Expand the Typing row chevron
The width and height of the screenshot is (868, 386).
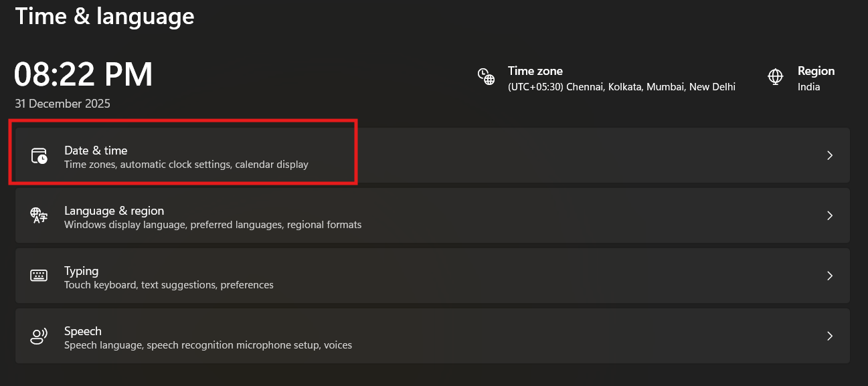830,276
